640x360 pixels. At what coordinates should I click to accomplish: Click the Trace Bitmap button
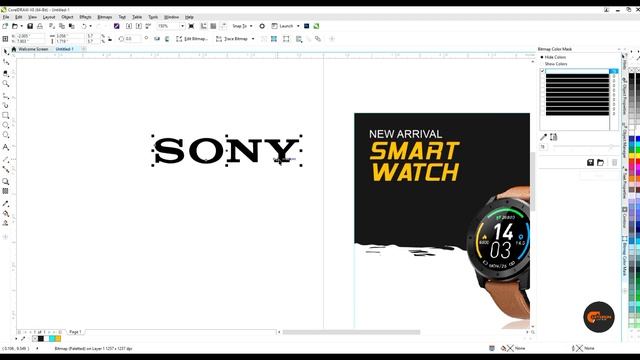point(232,39)
